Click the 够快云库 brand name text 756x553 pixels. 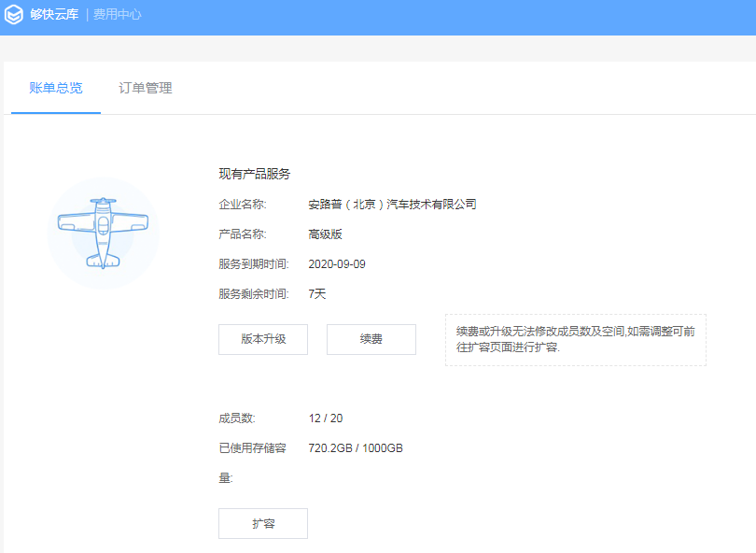tap(54, 14)
